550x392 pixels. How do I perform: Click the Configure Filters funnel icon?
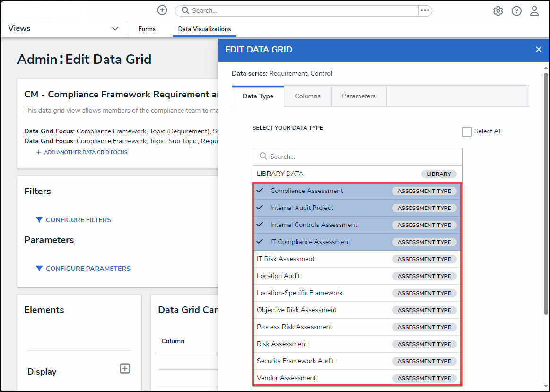pyautogui.click(x=39, y=220)
